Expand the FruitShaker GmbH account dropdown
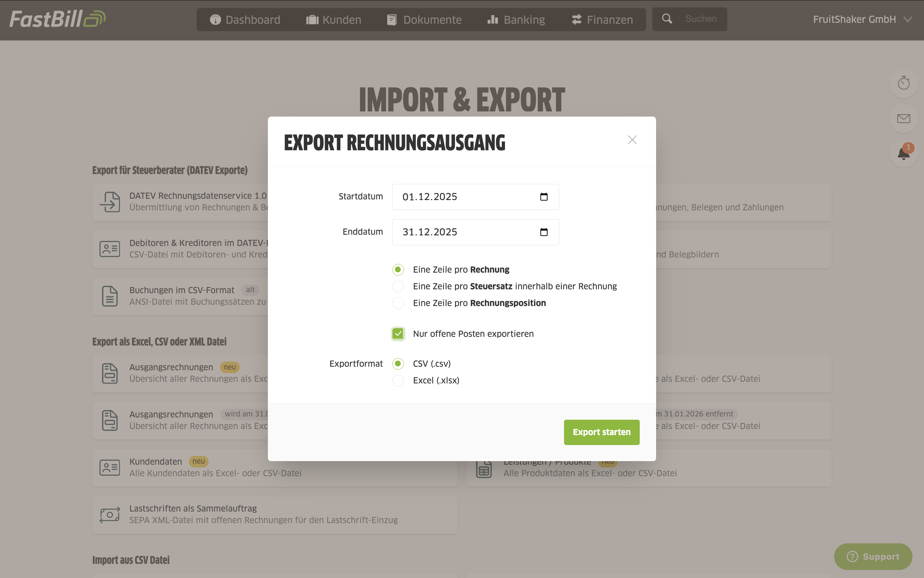The height and width of the screenshot is (578, 924). click(x=862, y=20)
